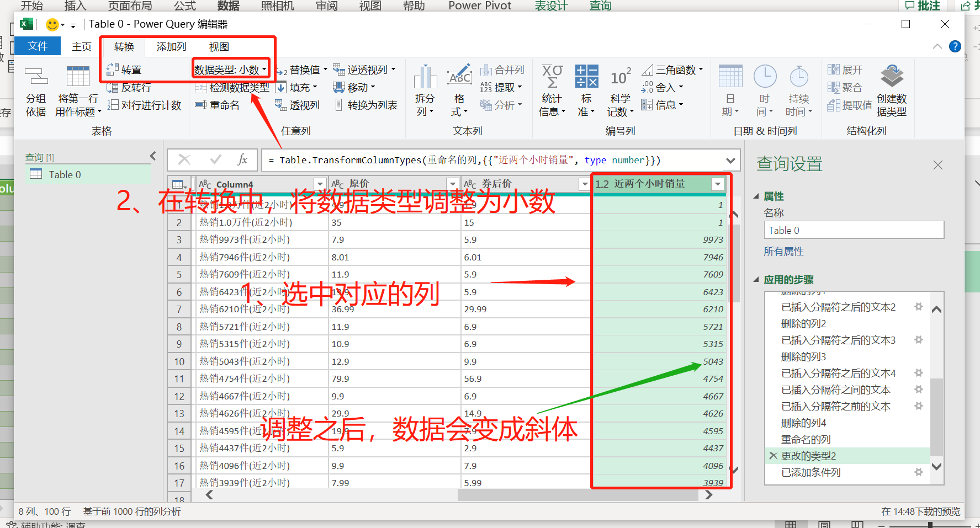Click the blue help question mark icon
The height and width of the screenshot is (528, 980).
[x=955, y=46]
